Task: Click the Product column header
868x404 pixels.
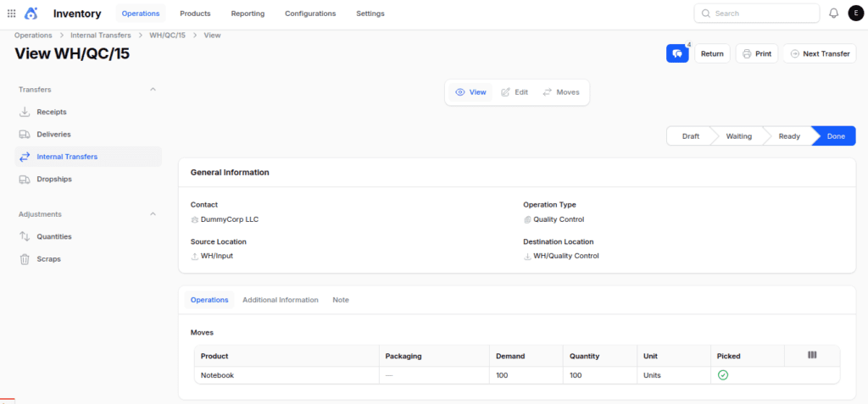Action: pos(287,356)
